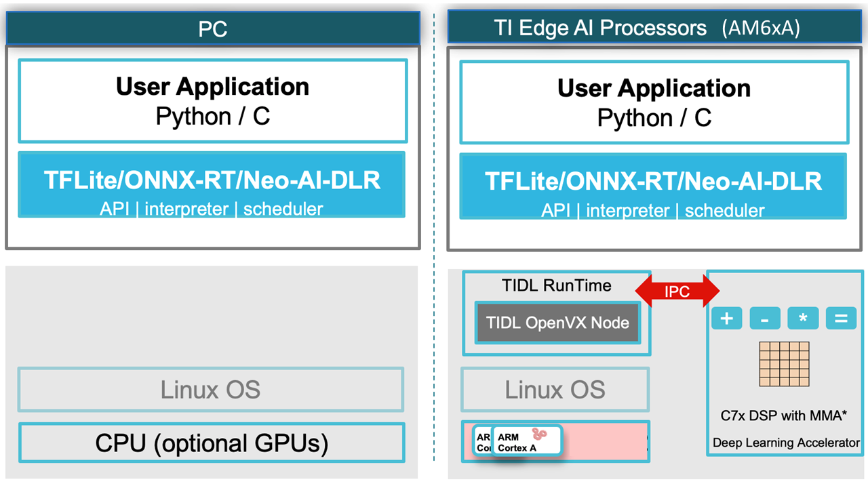This screenshot has height=488, width=868.
Task: Click the plus operator icon in the accelerator block
Action: [x=726, y=319]
